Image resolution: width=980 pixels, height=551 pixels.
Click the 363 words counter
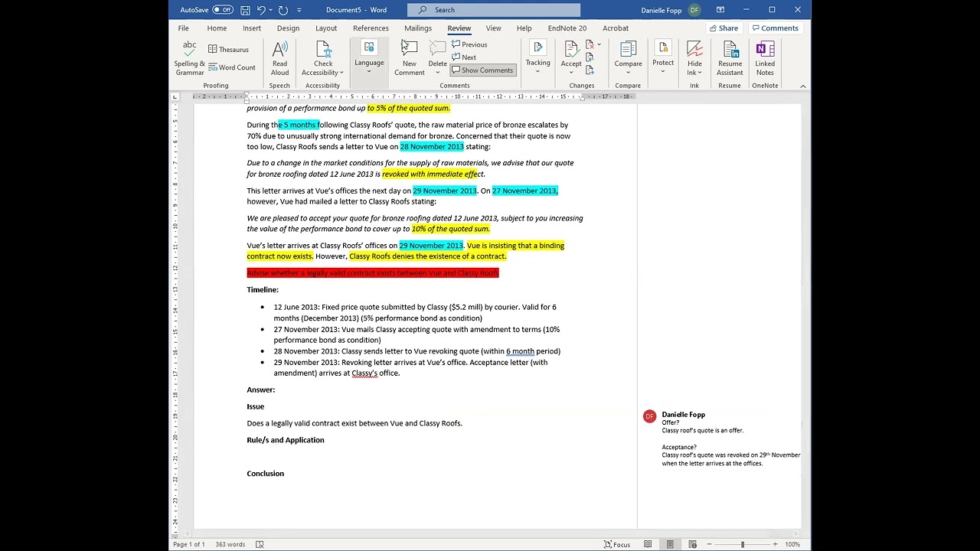coord(230,544)
